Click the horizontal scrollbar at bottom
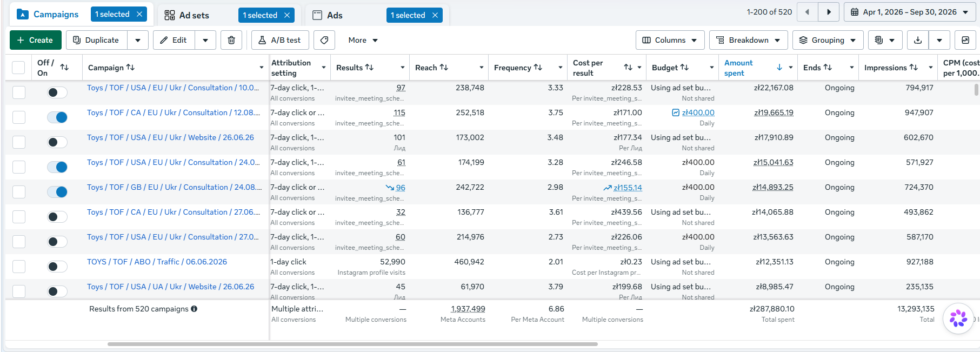The height and width of the screenshot is (352, 980). (x=352, y=344)
